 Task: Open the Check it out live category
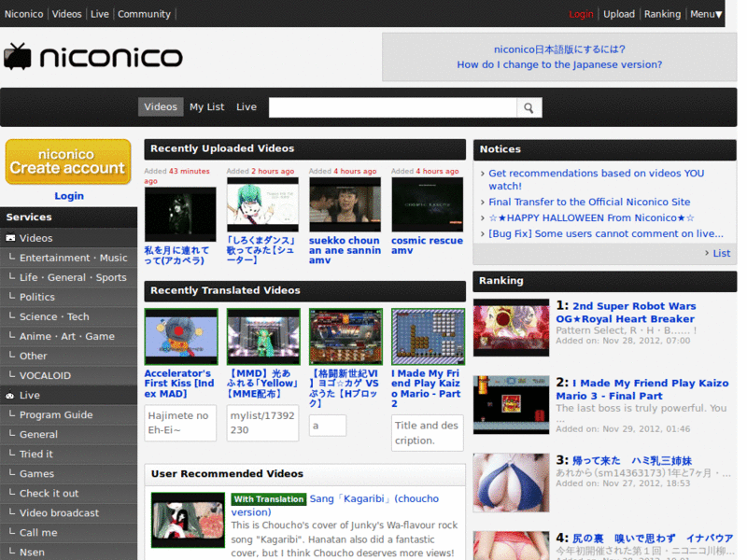(x=68, y=494)
